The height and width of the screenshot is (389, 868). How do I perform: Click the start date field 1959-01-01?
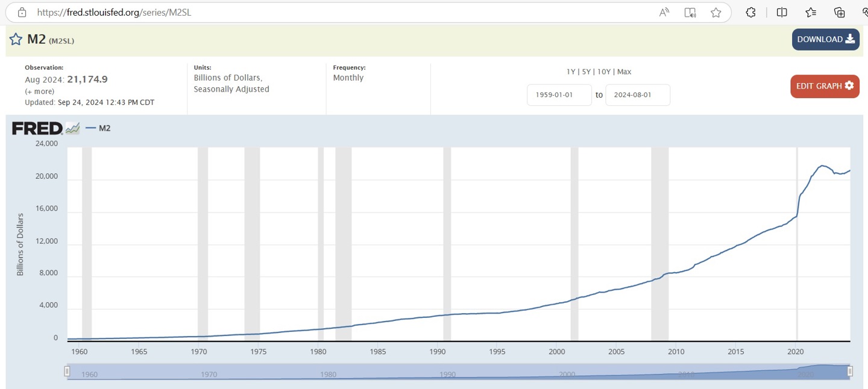tap(559, 95)
